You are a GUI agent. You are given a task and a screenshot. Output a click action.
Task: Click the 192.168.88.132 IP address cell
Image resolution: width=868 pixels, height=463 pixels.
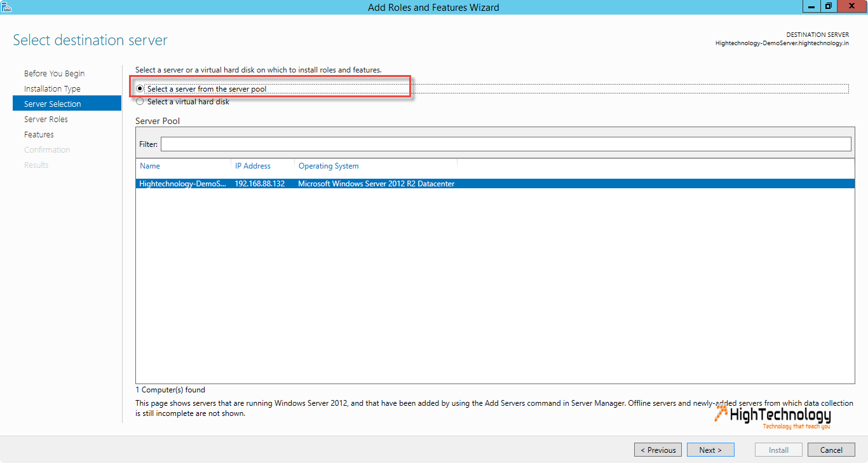pos(260,184)
